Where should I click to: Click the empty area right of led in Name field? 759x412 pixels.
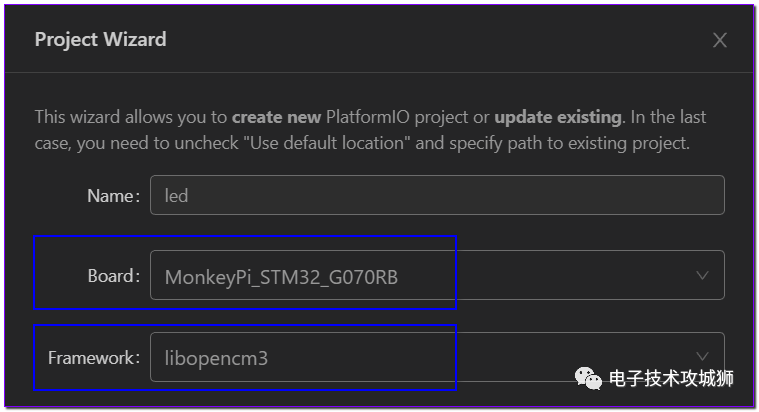coord(455,195)
